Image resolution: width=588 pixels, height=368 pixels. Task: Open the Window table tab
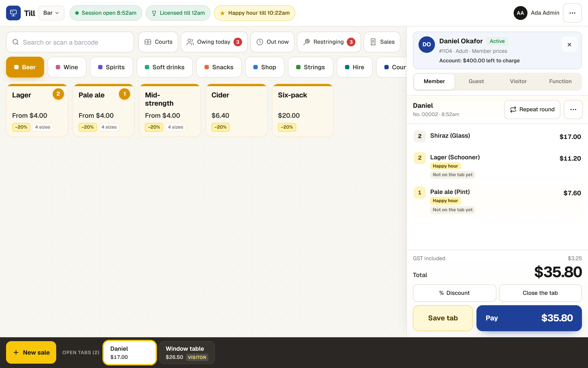coord(187,353)
